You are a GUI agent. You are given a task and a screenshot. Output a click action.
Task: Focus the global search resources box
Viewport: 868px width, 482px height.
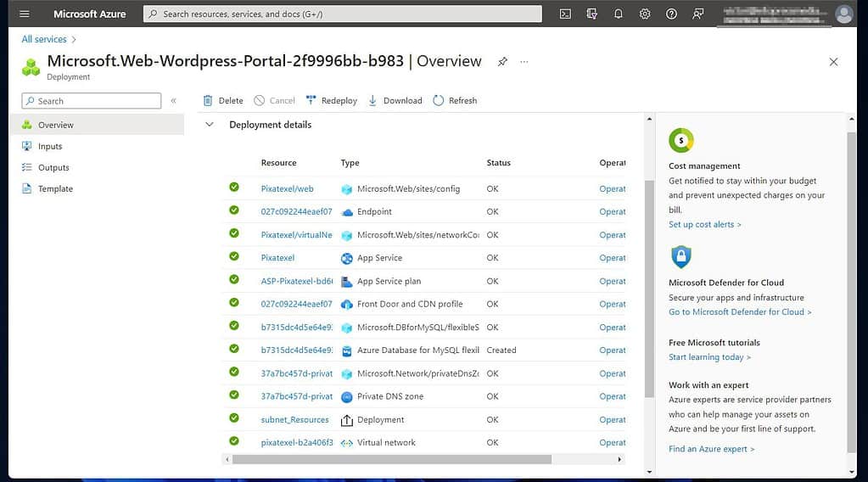point(343,14)
